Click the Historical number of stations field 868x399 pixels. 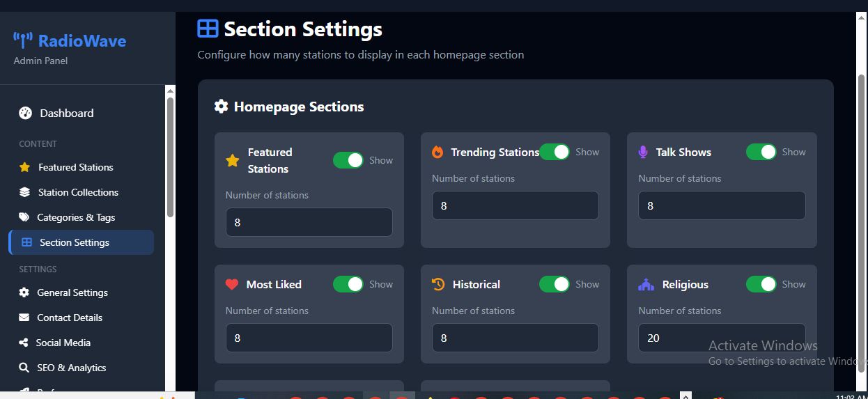[x=515, y=338]
